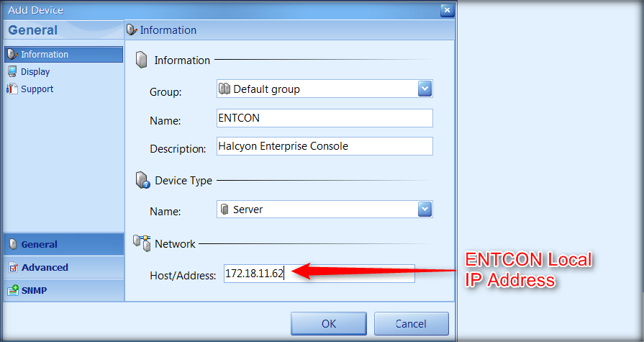Click the Device Type section icon
Screen dimensions: 644x342
pyautogui.click(x=142, y=181)
